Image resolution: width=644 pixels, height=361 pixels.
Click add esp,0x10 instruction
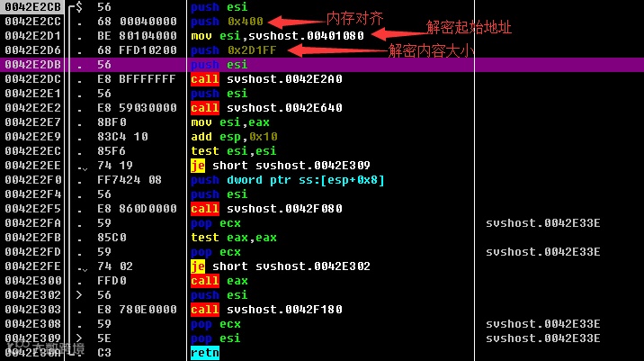234,137
